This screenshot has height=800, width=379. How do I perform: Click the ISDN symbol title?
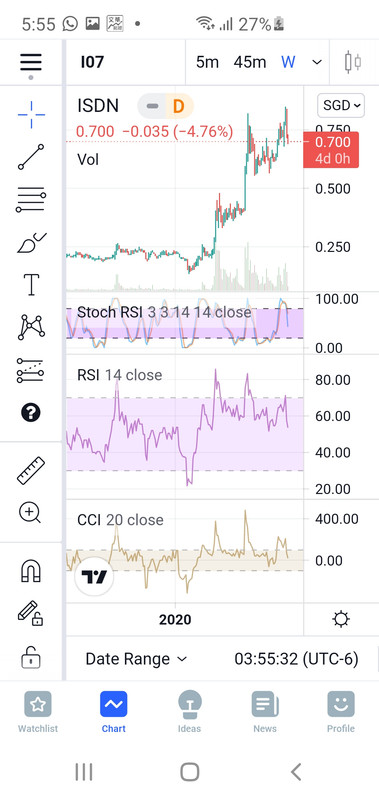click(x=98, y=106)
